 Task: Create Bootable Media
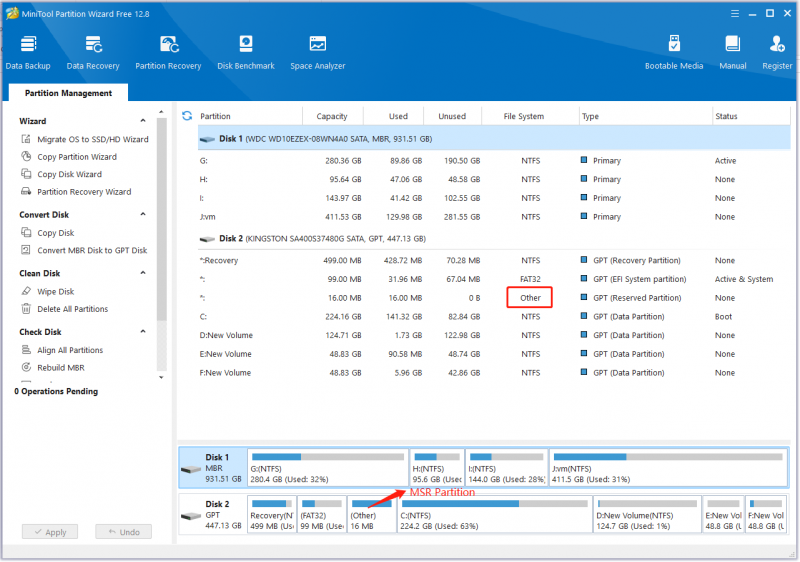pyautogui.click(x=673, y=53)
